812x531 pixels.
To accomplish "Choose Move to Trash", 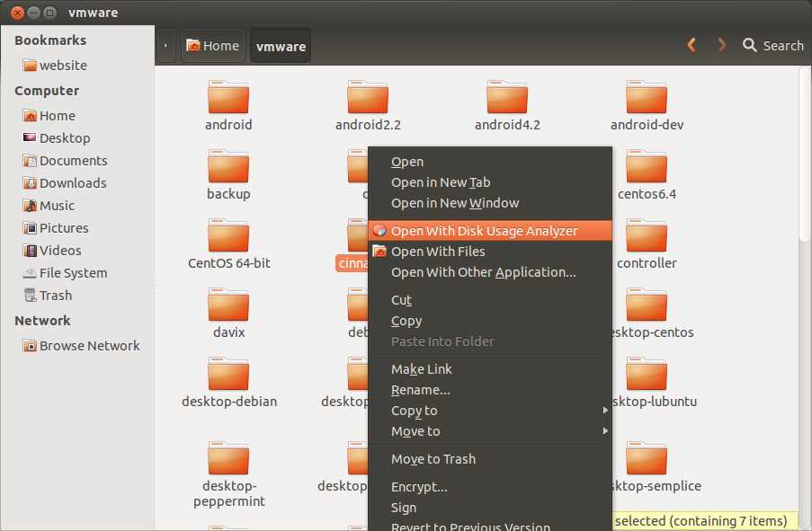I will 490,459.
